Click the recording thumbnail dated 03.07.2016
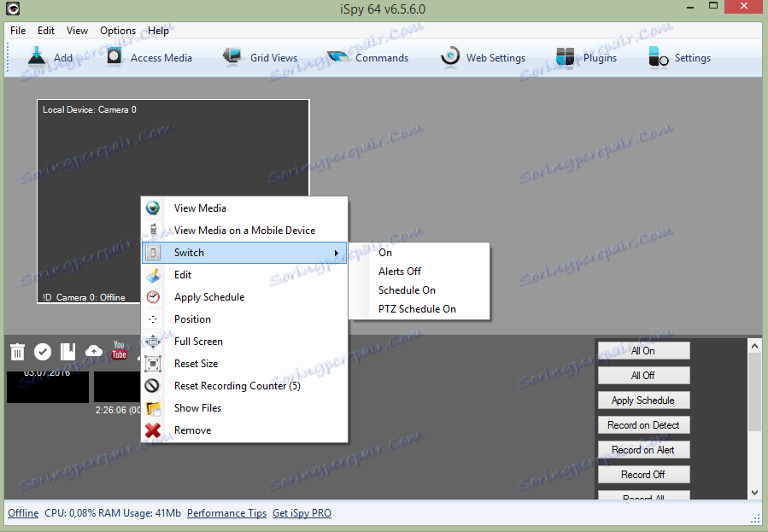Image resolution: width=768 pixels, height=532 pixels. 48,387
